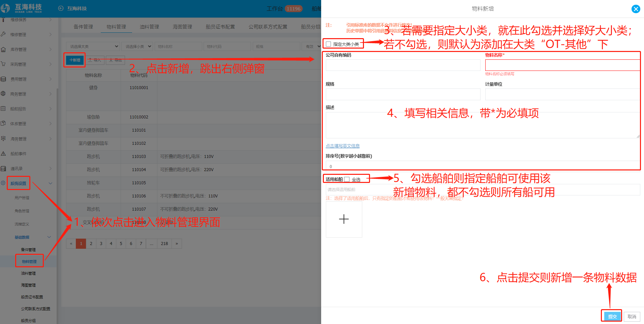Click the 维修管理 wrench icon in sidebar
This screenshot has height=324, width=644.
(x=3, y=34)
